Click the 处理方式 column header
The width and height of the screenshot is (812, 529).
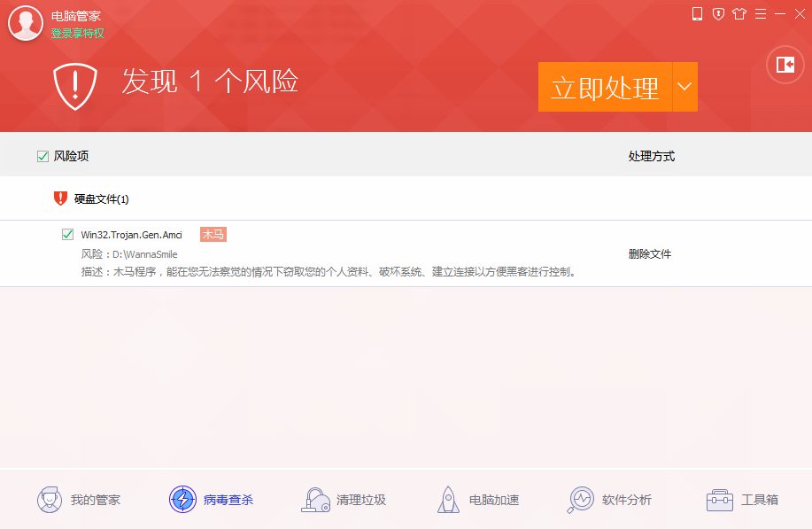(652, 157)
